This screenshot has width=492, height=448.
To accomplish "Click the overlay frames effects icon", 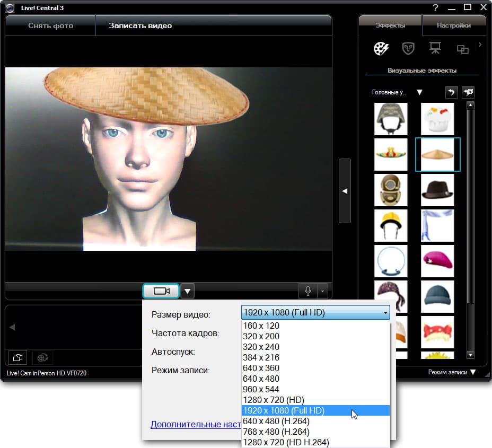I will click(462, 49).
